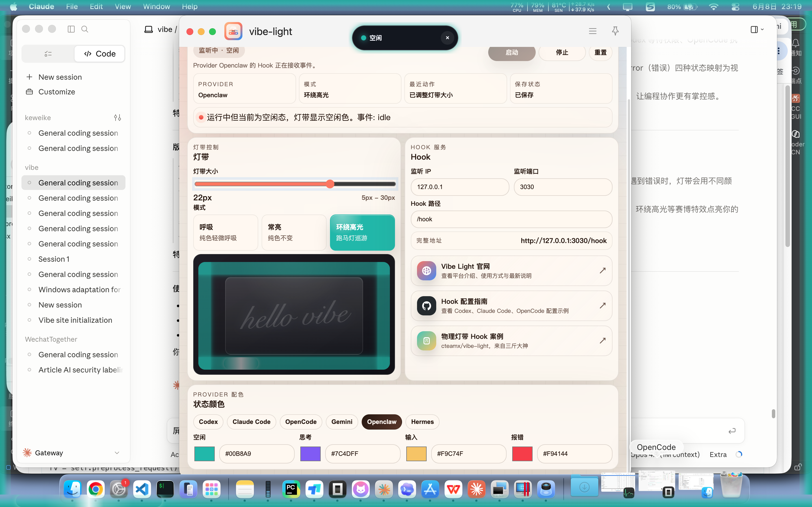Screen dimensions: 812x507
Task: Click the sidebar search magnifier icon
Action: tap(85, 29)
